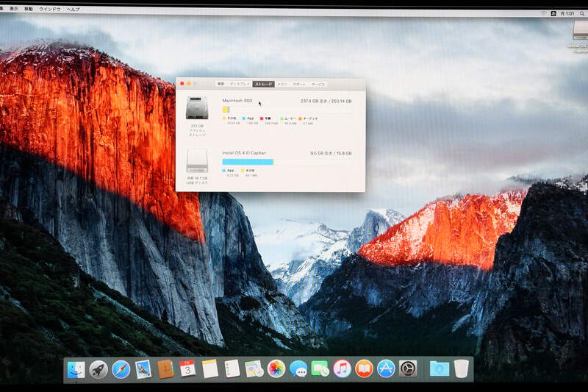Switch to the 概要 tab
588x392 pixels.
(x=220, y=85)
